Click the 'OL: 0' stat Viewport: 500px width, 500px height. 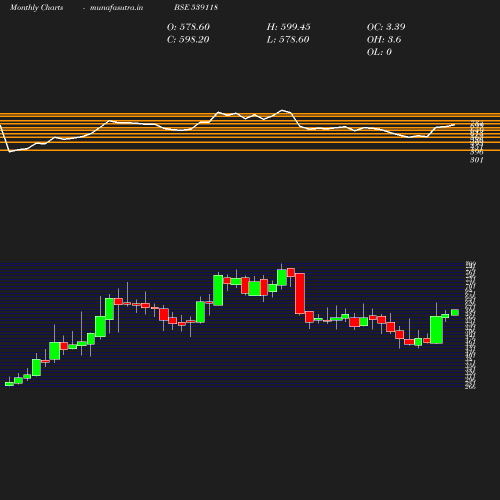(x=379, y=52)
